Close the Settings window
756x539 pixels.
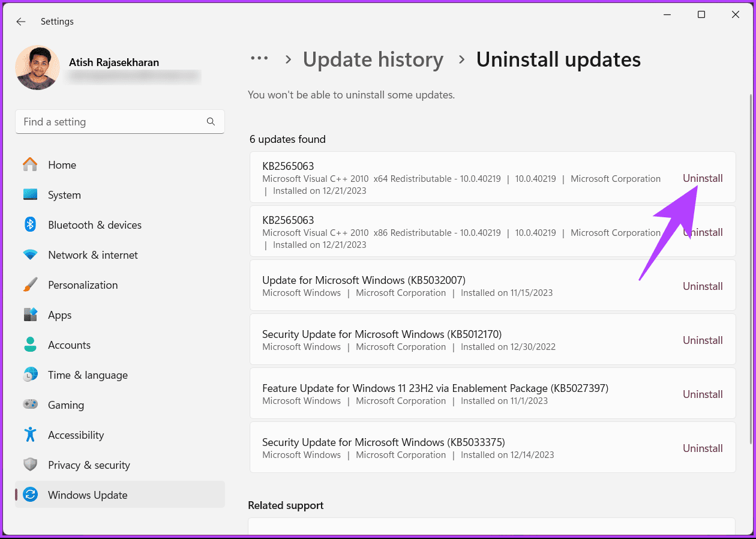tap(736, 15)
